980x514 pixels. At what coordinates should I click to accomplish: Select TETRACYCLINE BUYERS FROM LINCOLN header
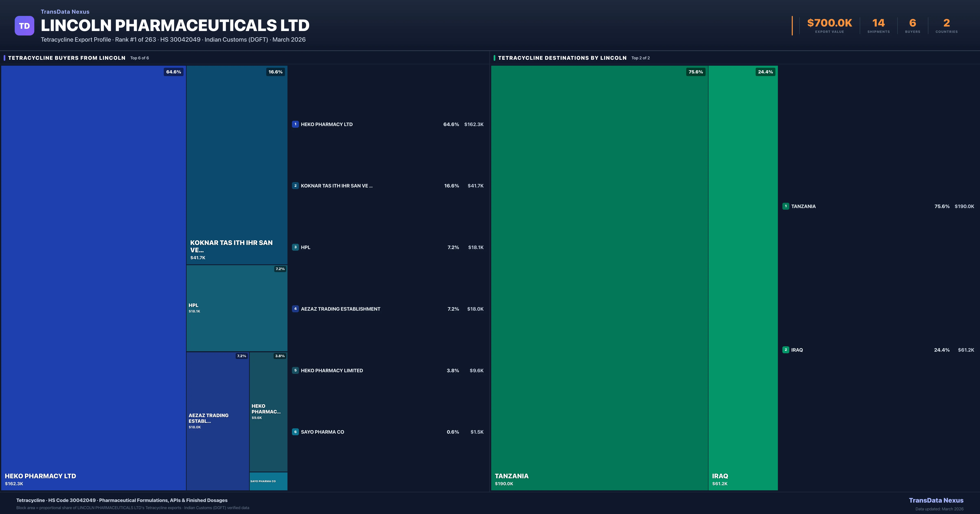67,58
